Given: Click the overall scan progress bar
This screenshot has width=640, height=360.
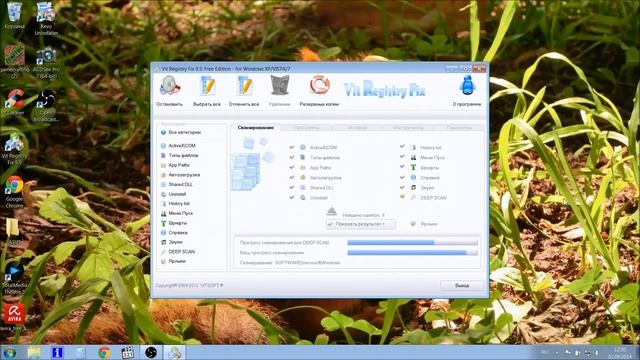Looking at the screenshot, I should click(x=412, y=253).
